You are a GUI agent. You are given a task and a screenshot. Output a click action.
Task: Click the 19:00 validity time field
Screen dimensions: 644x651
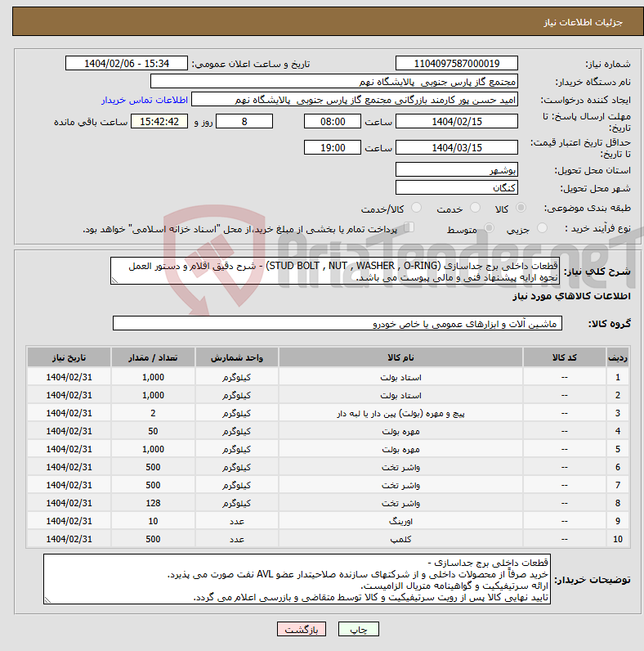click(333, 147)
